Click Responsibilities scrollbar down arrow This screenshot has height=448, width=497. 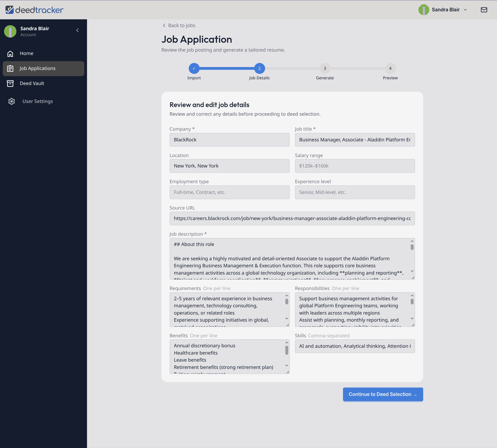[x=412, y=319]
